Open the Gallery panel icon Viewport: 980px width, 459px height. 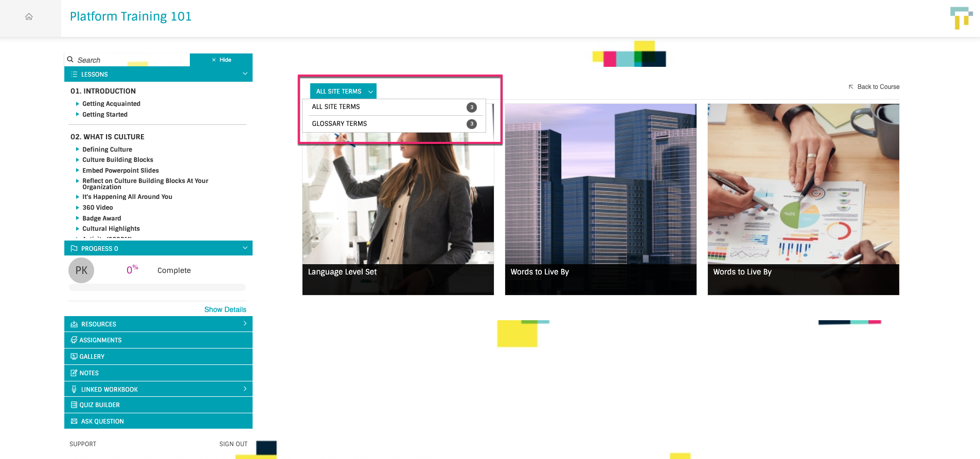[74, 357]
